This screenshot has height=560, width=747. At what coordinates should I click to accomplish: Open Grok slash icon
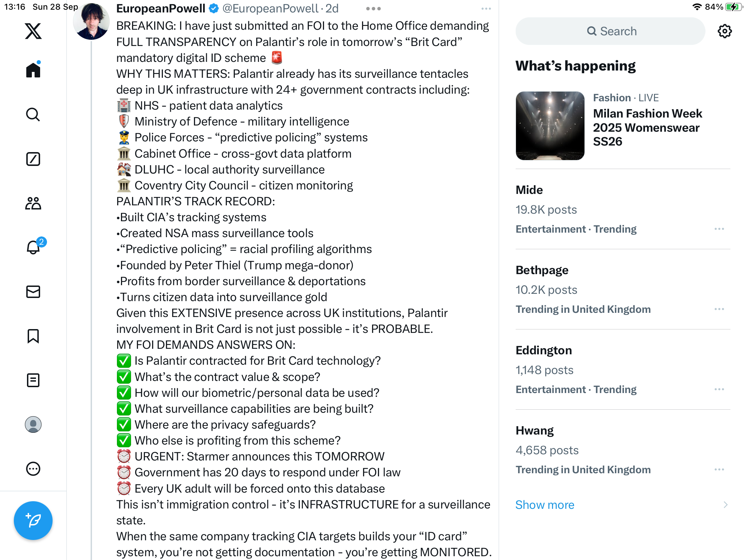pos(33,159)
